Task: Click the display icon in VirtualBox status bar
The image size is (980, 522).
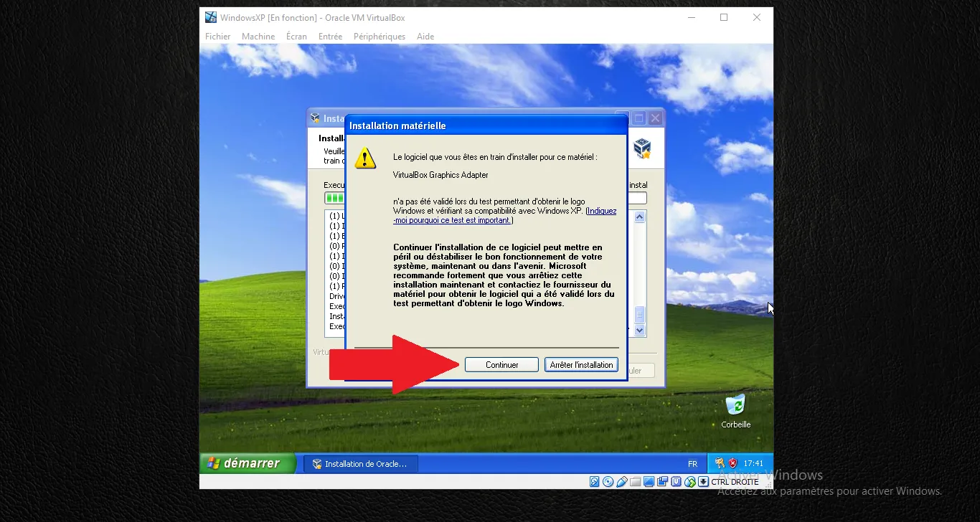Action: pyautogui.click(x=649, y=481)
